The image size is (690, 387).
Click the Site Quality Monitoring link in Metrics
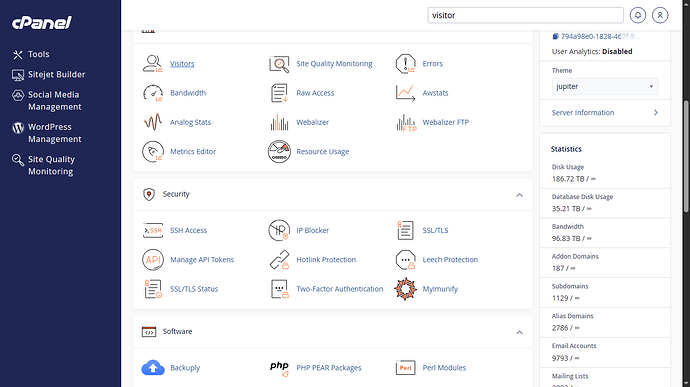[334, 64]
